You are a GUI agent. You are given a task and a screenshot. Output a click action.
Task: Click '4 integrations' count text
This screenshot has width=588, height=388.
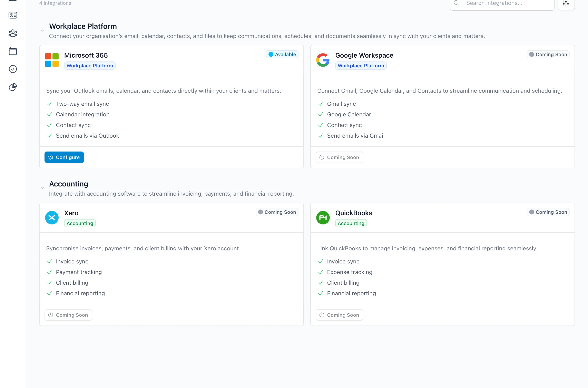55,3
